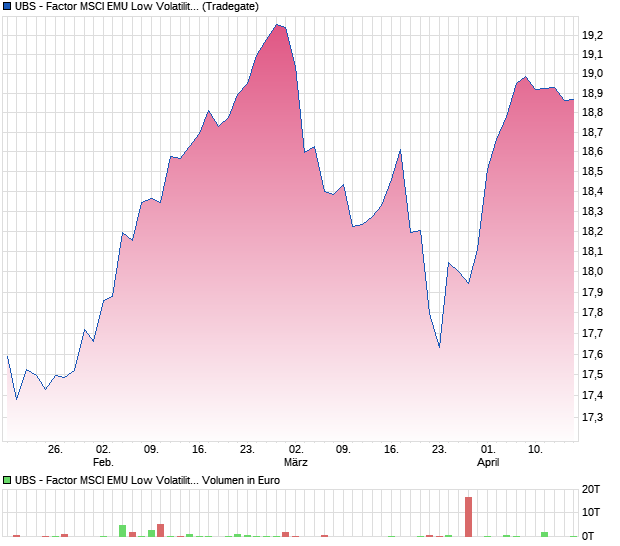The image size is (620, 546).
Task: Select the chart title 'UBS - Factor MSCI EMU Low Volatilit... (Tradegate)'
Action: (x=137, y=6)
